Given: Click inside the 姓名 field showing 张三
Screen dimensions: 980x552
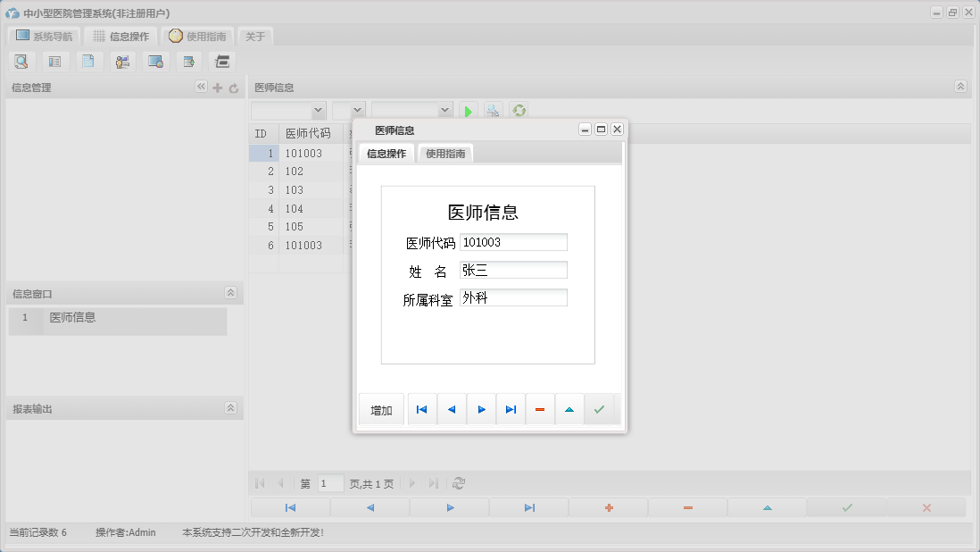Looking at the screenshot, I should [x=513, y=269].
